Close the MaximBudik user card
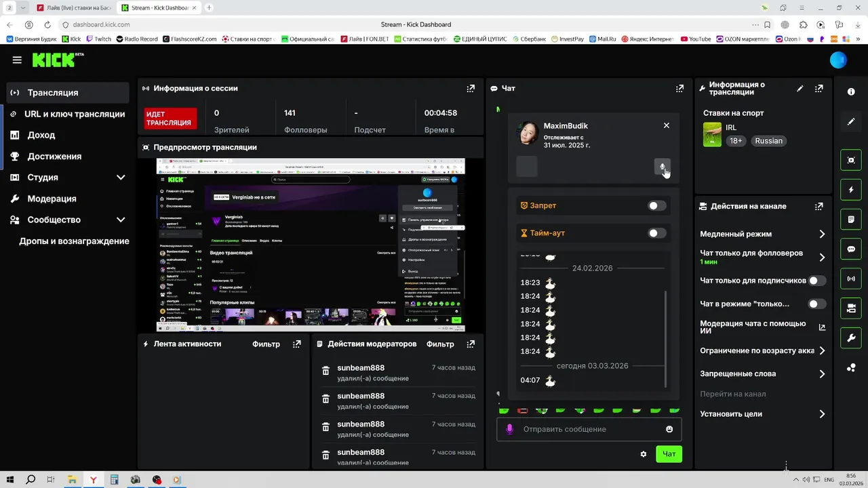This screenshot has height=488, width=868. pyautogui.click(x=667, y=125)
